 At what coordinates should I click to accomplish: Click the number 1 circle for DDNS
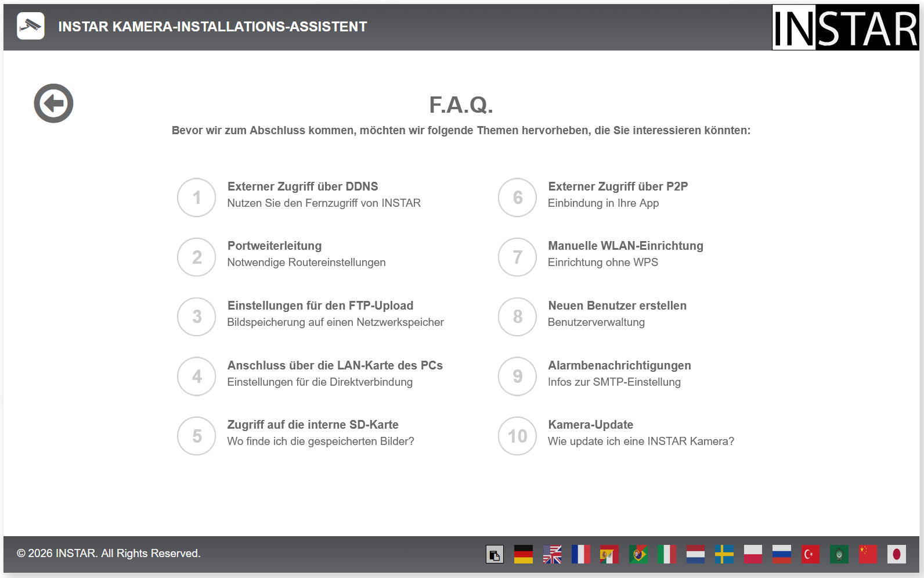tap(197, 198)
